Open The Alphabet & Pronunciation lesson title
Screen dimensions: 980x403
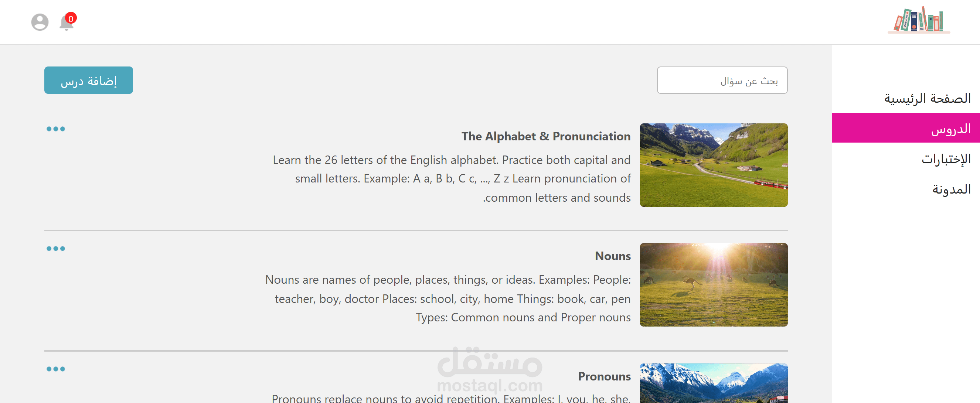545,136
